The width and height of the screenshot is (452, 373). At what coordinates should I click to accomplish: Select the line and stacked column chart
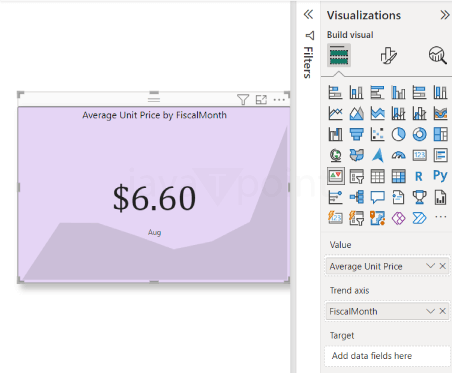pyautogui.click(x=398, y=113)
